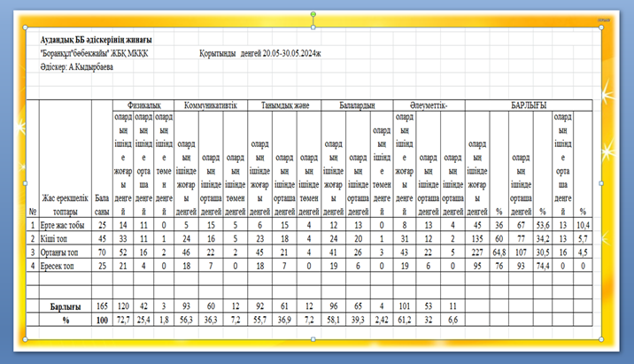Click the value '5,7' in Кіші топ row
The image size is (634, 364).
click(583, 239)
